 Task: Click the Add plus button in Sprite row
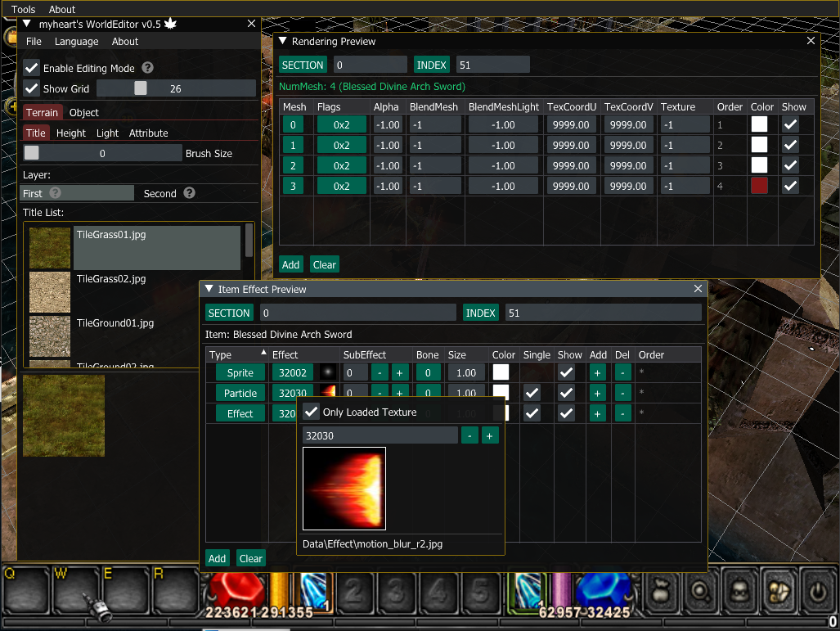pyautogui.click(x=598, y=372)
